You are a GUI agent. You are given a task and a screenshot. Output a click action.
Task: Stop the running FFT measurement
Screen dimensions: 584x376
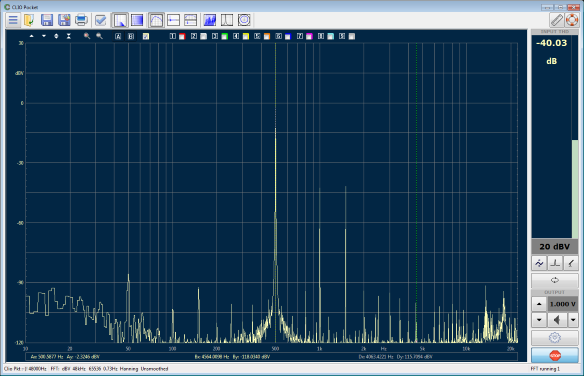555,356
